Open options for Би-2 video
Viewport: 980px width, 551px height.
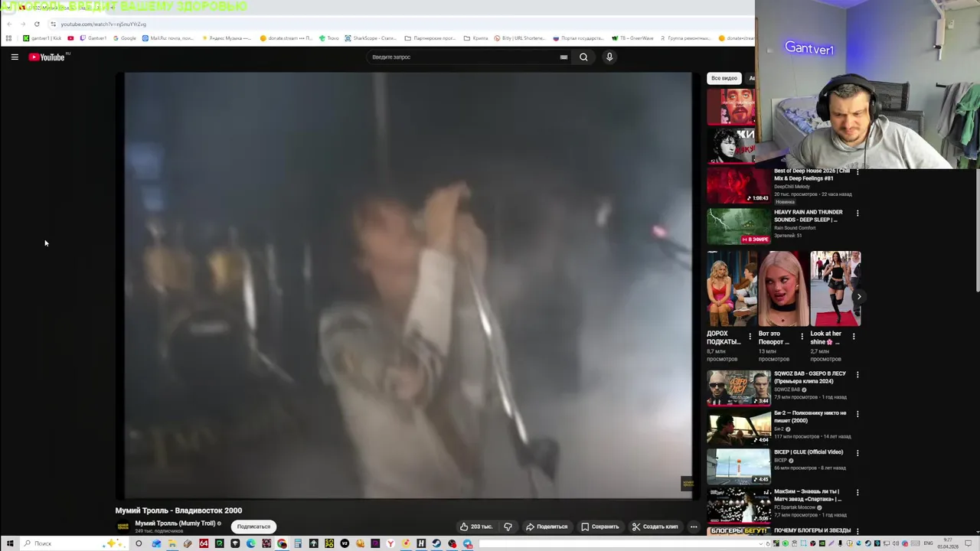click(857, 414)
